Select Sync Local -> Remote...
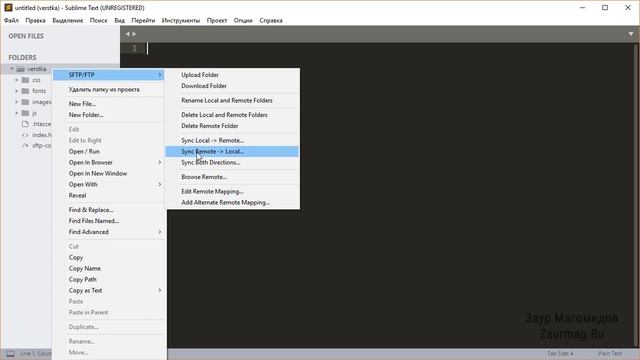The width and height of the screenshot is (640, 360). click(232, 140)
